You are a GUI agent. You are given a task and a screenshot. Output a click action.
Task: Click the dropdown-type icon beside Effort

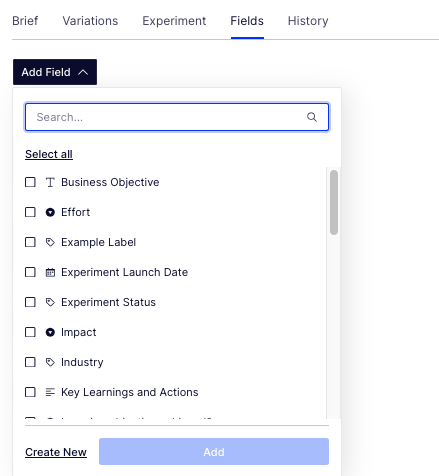[x=50, y=212]
